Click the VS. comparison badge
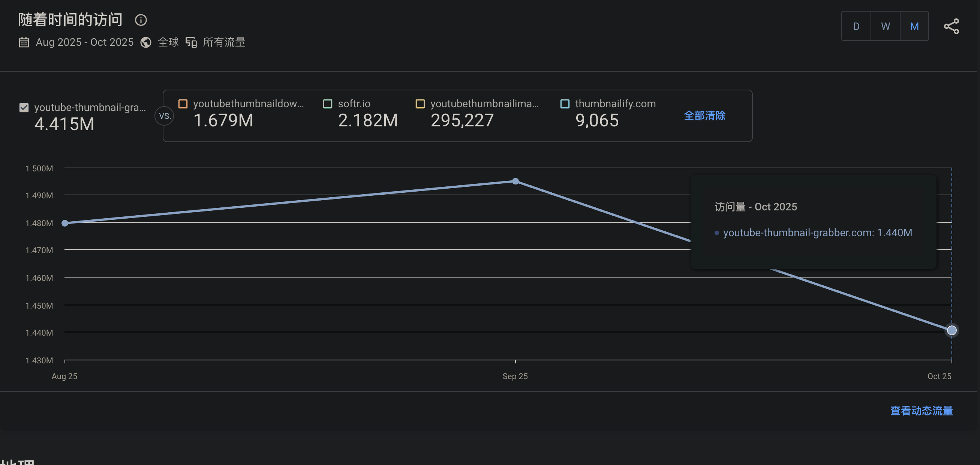This screenshot has width=980, height=465. coord(164,116)
